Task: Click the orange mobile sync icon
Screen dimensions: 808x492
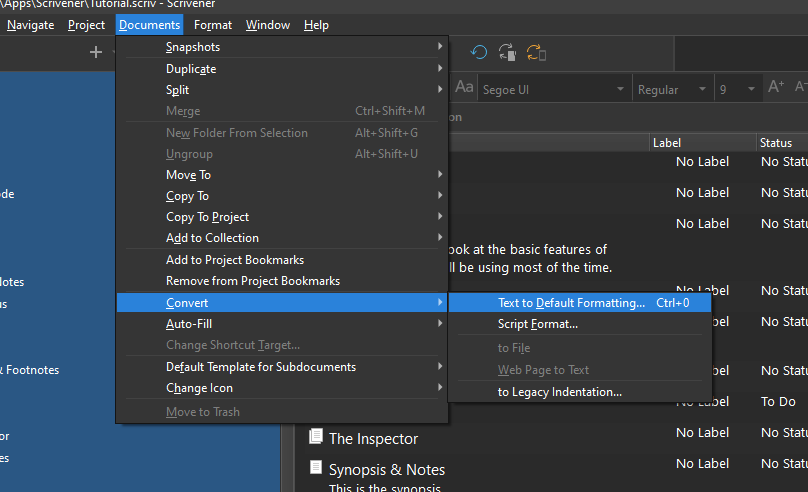Action: [536, 53]
